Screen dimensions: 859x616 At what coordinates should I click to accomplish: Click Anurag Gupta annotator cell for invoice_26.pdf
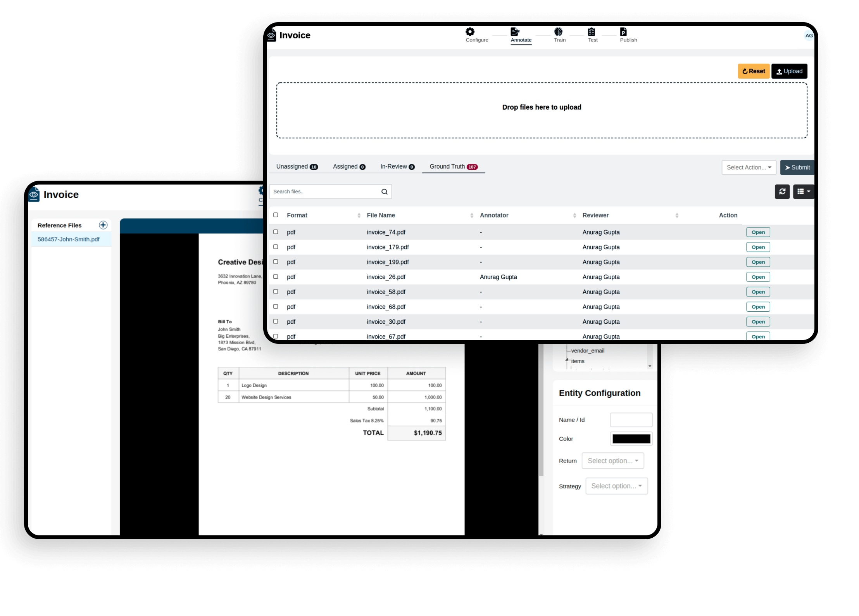coord(498,277)
